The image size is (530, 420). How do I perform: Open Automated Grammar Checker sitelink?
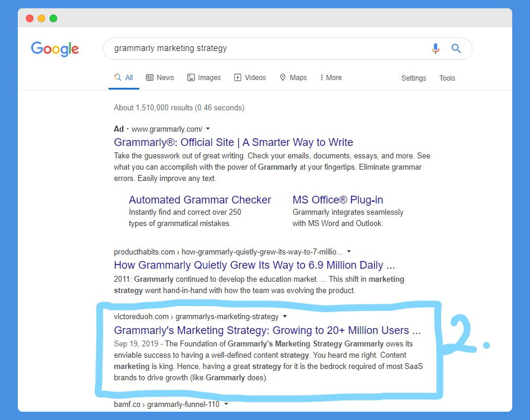tap(200, 200)
